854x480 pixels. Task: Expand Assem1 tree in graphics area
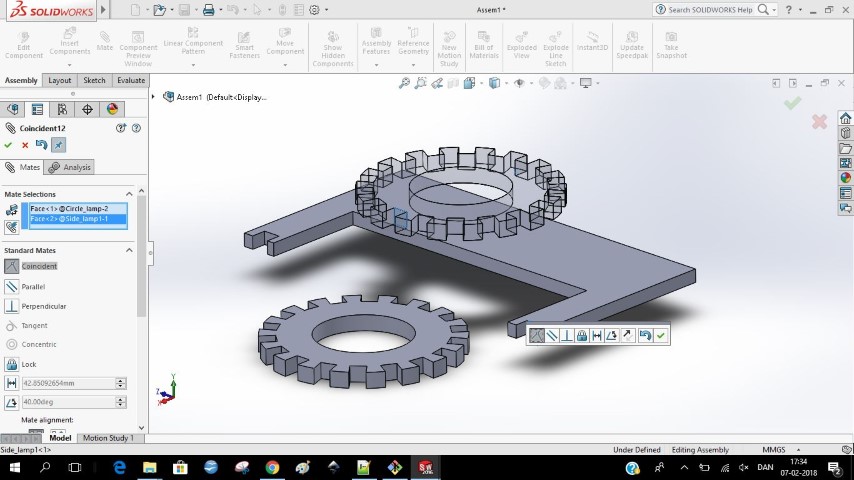(x=153, y=97)
